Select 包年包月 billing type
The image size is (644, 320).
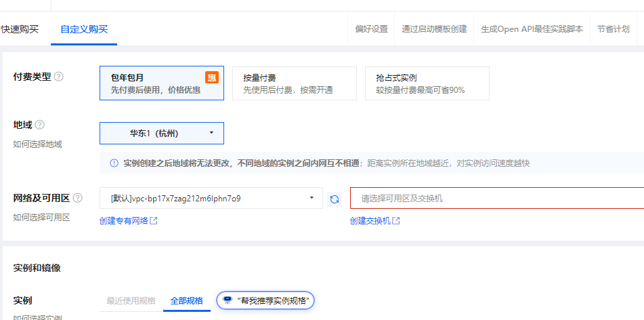[161, 83]
